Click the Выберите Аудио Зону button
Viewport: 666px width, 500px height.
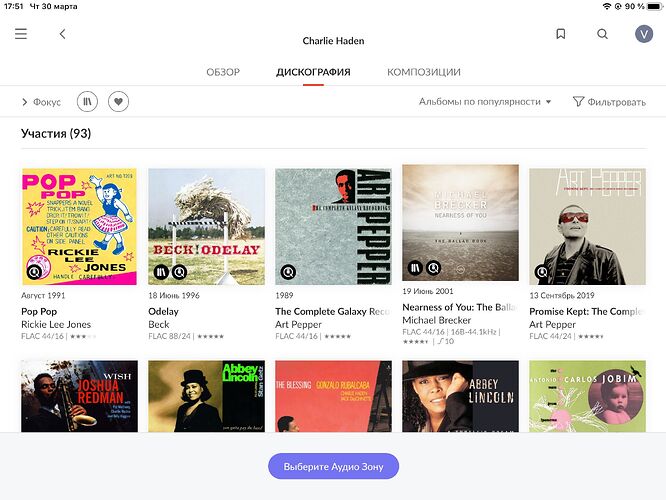click(333, 466)
